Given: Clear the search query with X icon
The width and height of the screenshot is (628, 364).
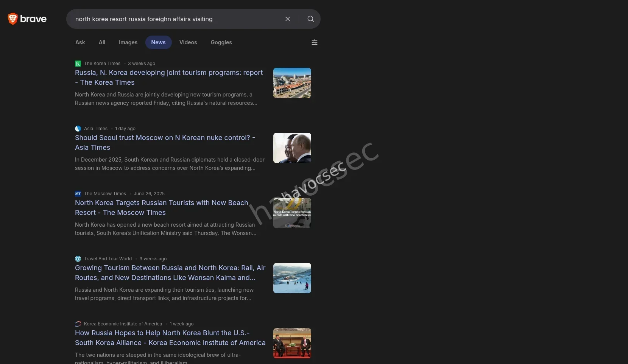Looking at the screenshot, I should point(288,19).
